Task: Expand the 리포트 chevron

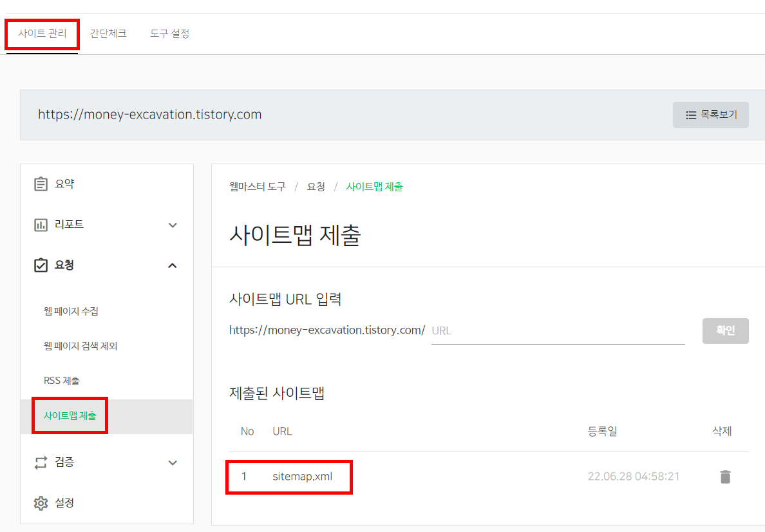Action: tap(172, 225)
